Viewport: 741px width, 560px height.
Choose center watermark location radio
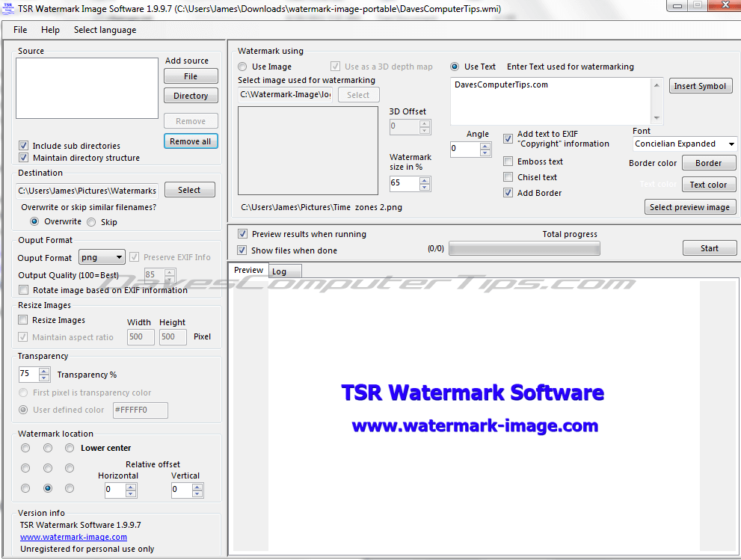pyautogui.click(x=48, y=468)
